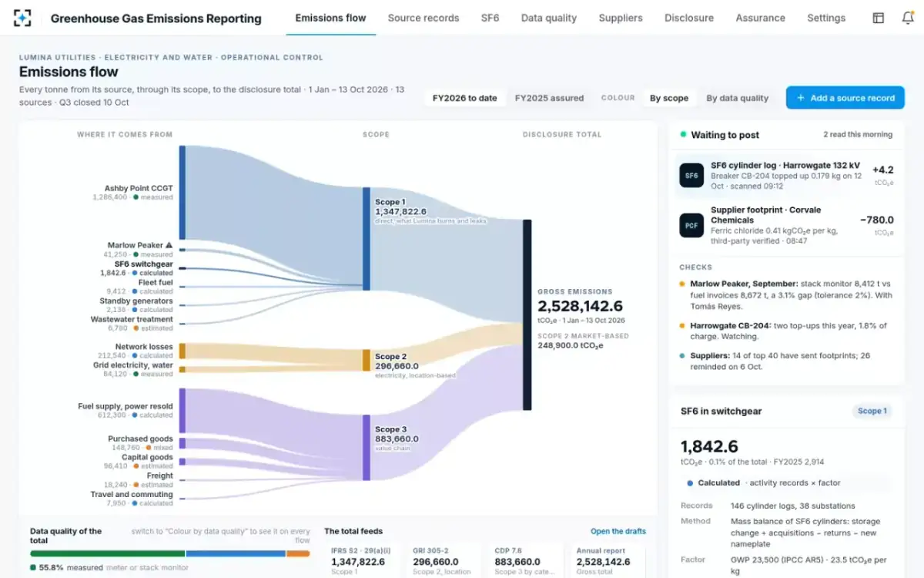The height and width of the screenshot is (578, 924).
Task: Open the Assurance tab
Action: click(760, 18)
